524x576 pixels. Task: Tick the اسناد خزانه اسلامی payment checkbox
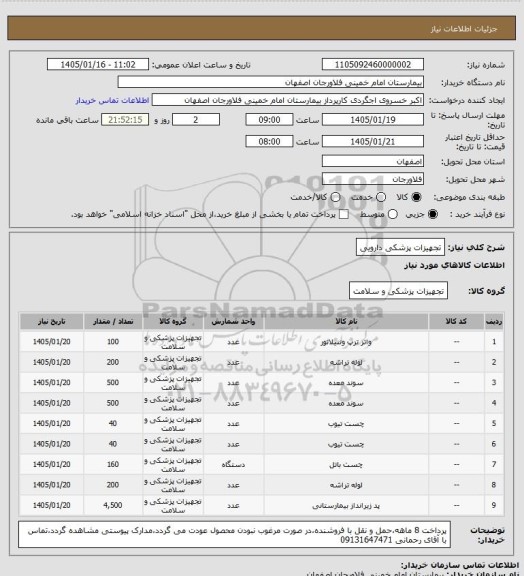click(x=344, y=214)
